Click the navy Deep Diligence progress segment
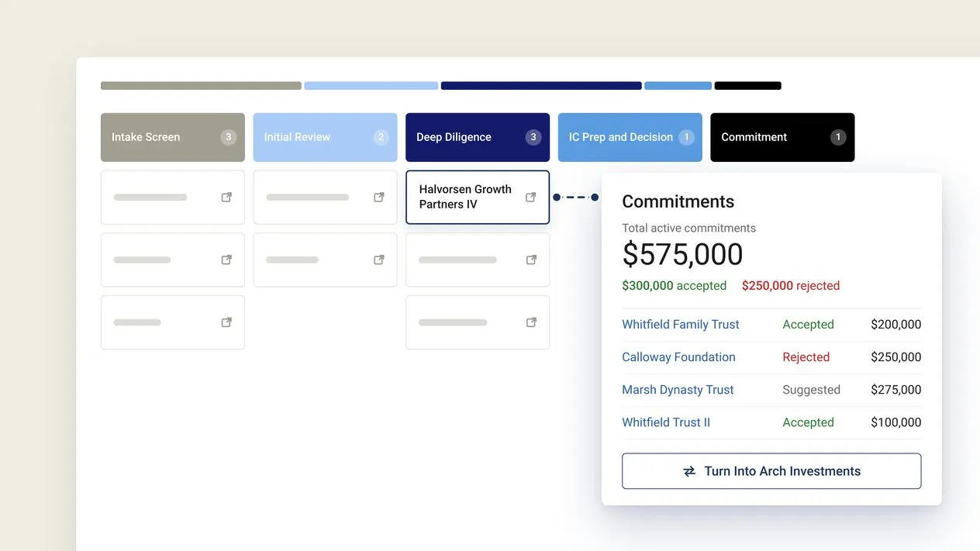 541,86
